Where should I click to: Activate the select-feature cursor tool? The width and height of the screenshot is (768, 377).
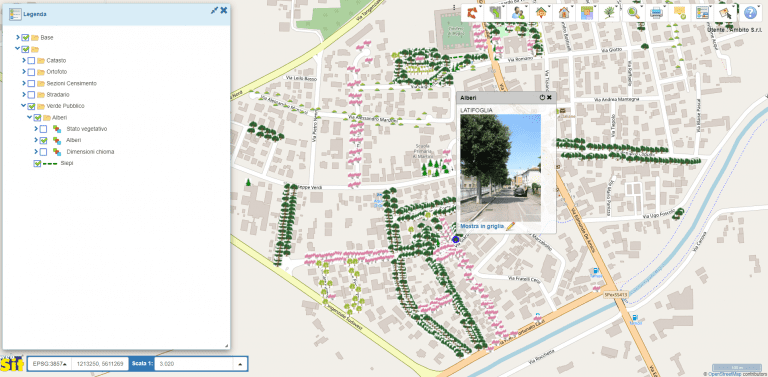[x=725, y=13]
